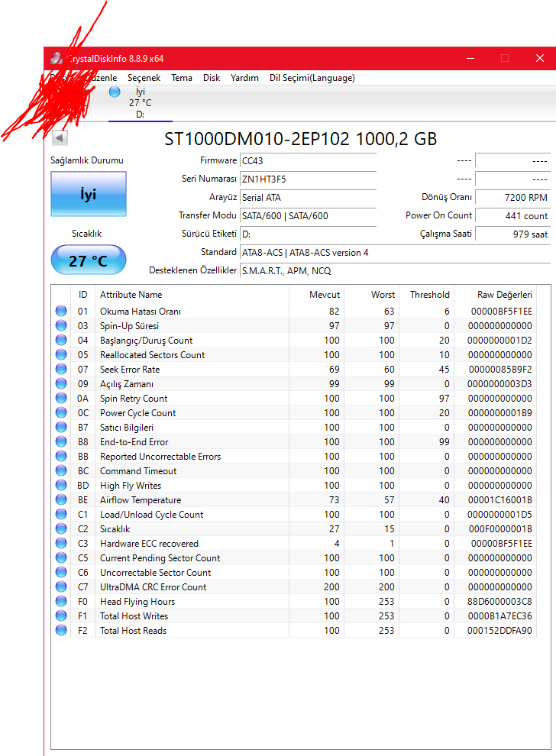Image resolution: width=556 pixels, height=756 pixels.
Task: Click the status orb of Spin-Up Süresi
Action: coord(61,325)
